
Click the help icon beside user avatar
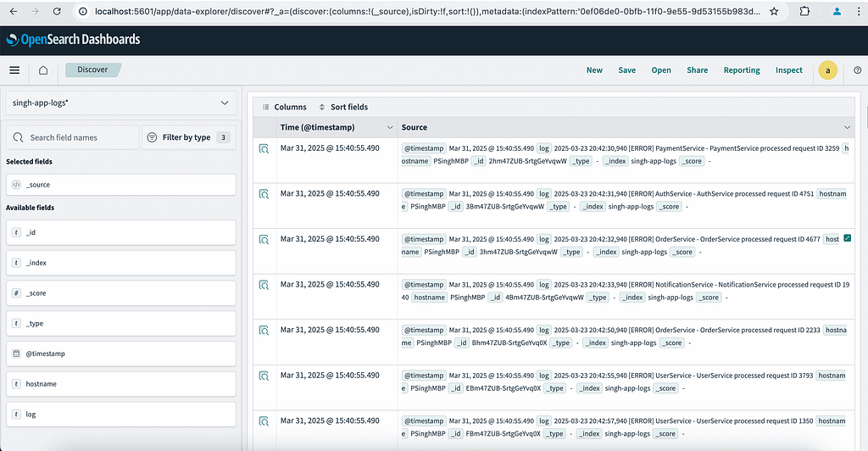click(x=858, y=70)
